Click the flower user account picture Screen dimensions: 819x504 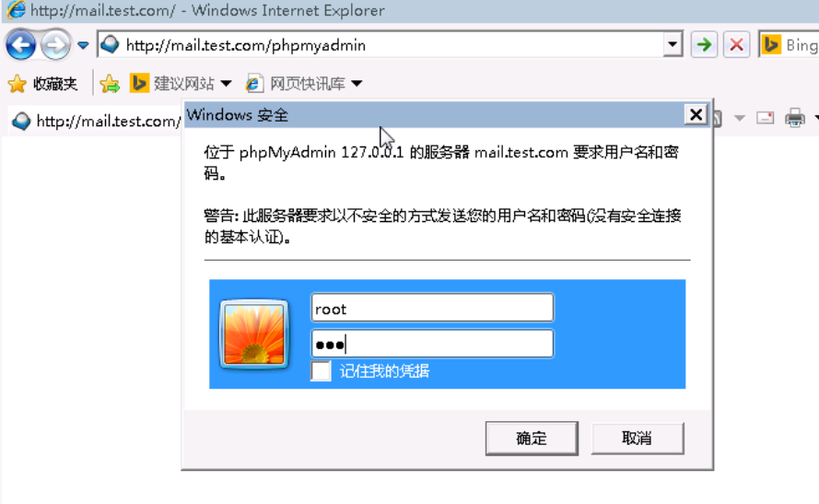(254, 334)
